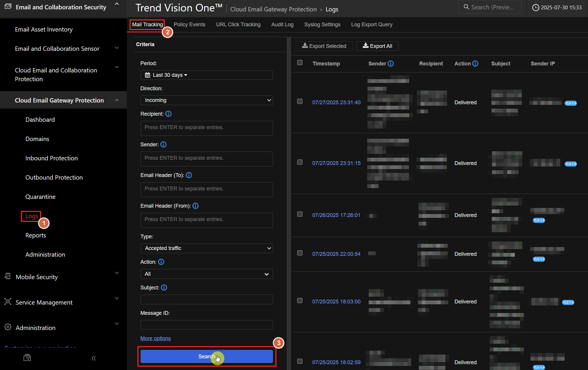The height and width of the screenshot is (370, 588).
Task: Open the URL Click Tracking tab
Action: [238, 25]
